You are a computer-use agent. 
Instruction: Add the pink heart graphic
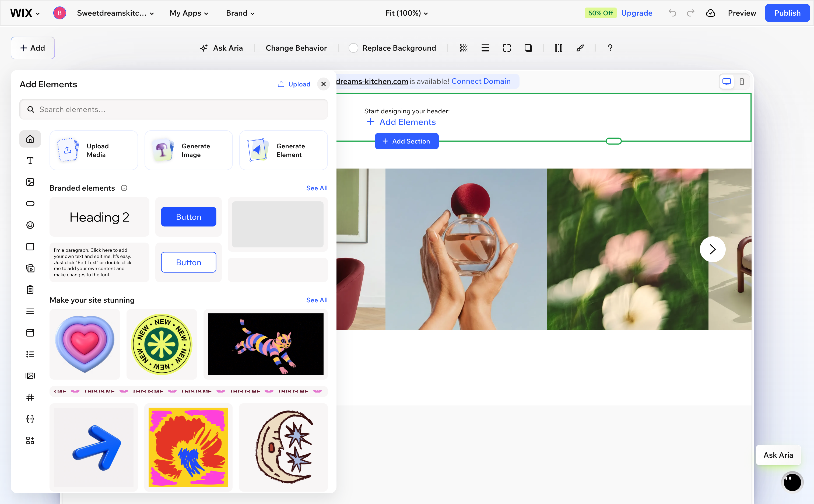[85, 344]
